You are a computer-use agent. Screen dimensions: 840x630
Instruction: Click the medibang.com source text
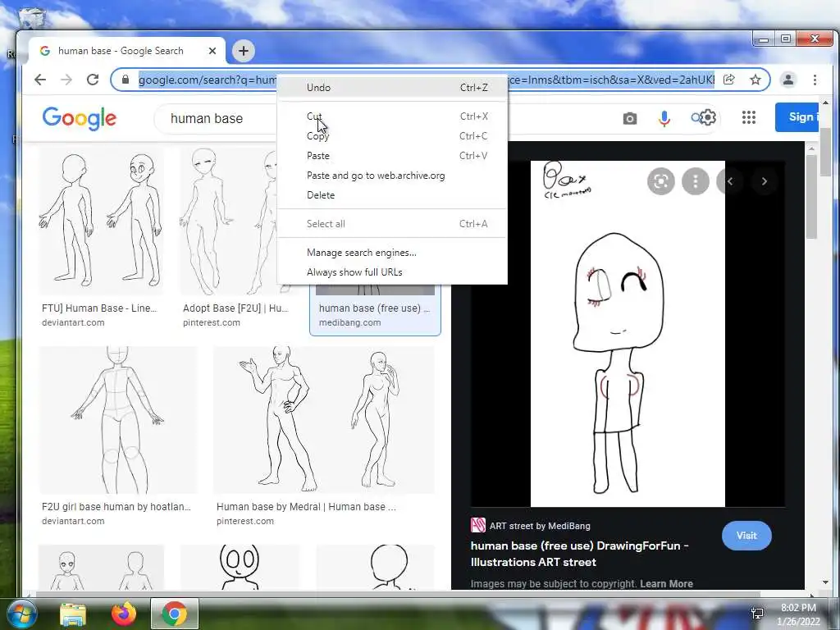tap(349, 322)
